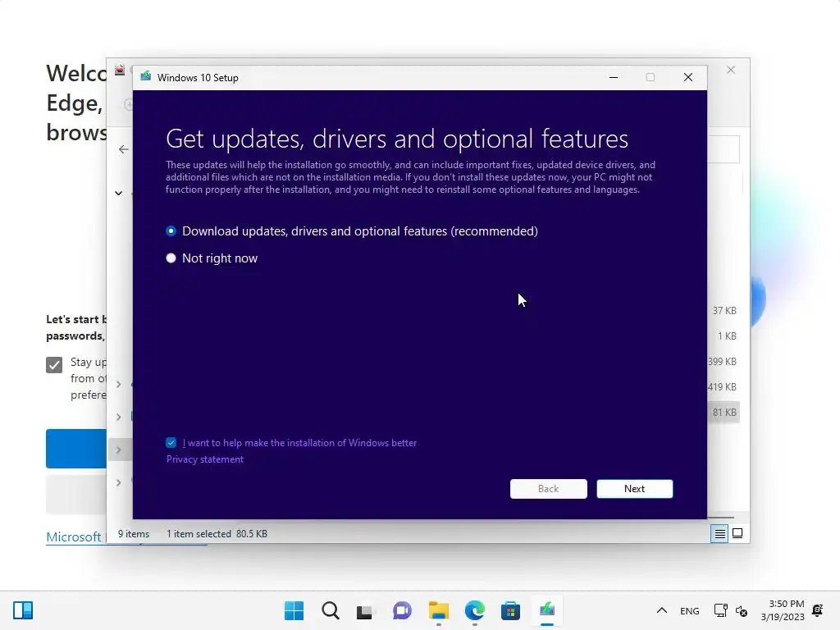This screenshot has height=630, width=840.
Task: Open taskbar Search
Action: tap(330, 610)
